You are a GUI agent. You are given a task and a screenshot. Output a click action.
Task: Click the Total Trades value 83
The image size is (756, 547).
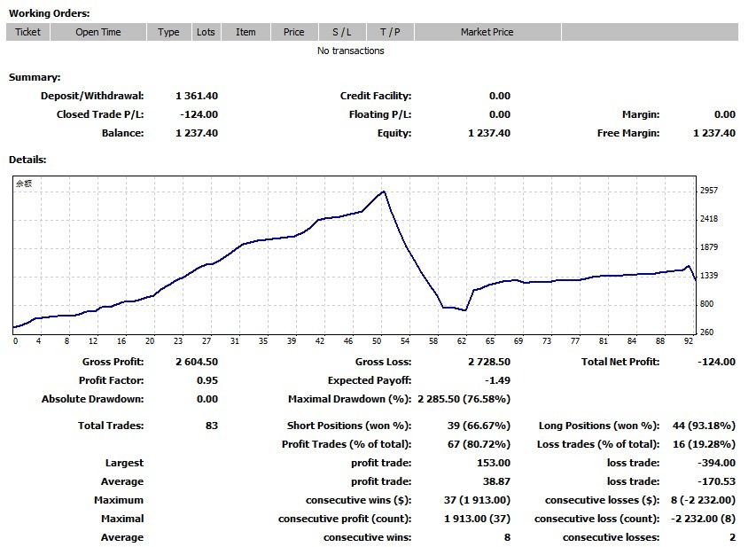click(x=211, y=426)
